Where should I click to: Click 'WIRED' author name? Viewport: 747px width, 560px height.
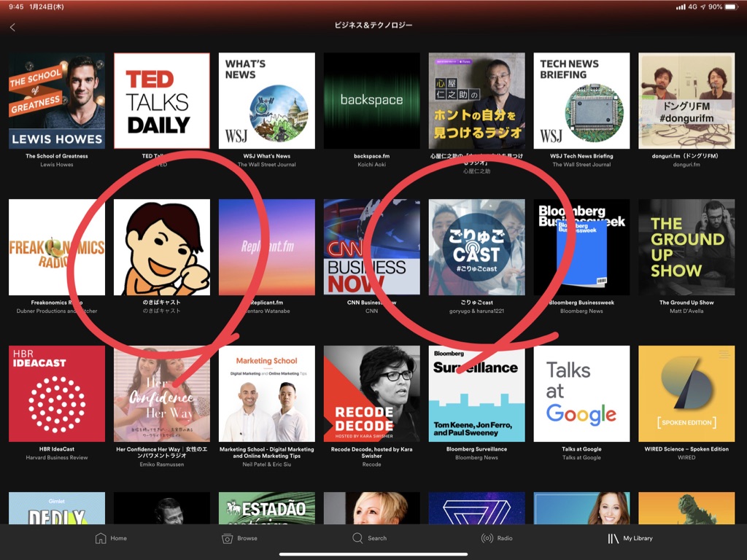coord(686,458)
